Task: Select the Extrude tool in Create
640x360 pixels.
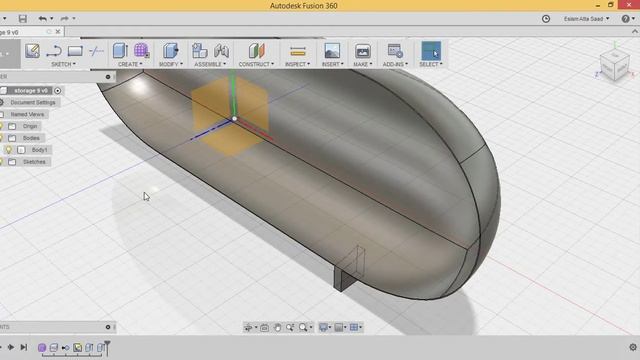Action: (120, 51)
